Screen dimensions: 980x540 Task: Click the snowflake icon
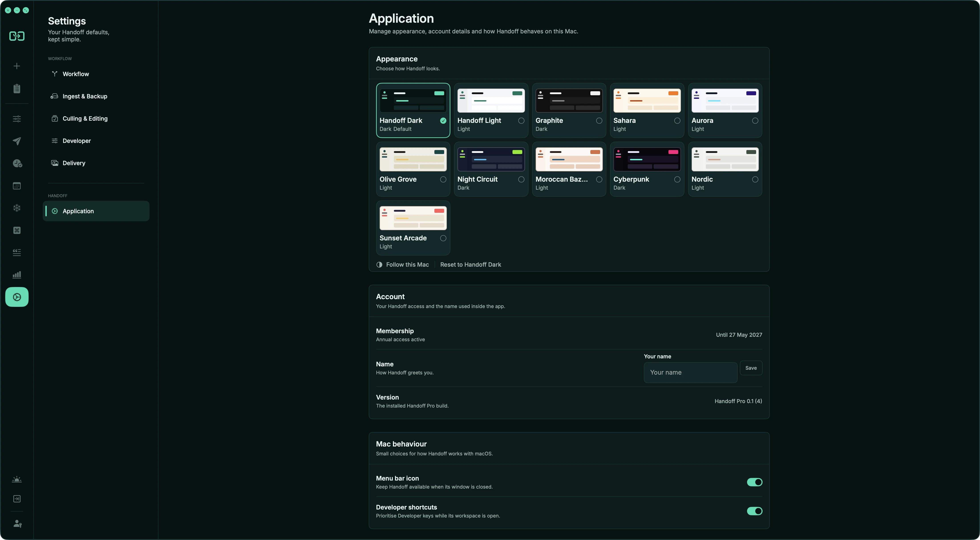pyautogui.click(x=17, y=208)
